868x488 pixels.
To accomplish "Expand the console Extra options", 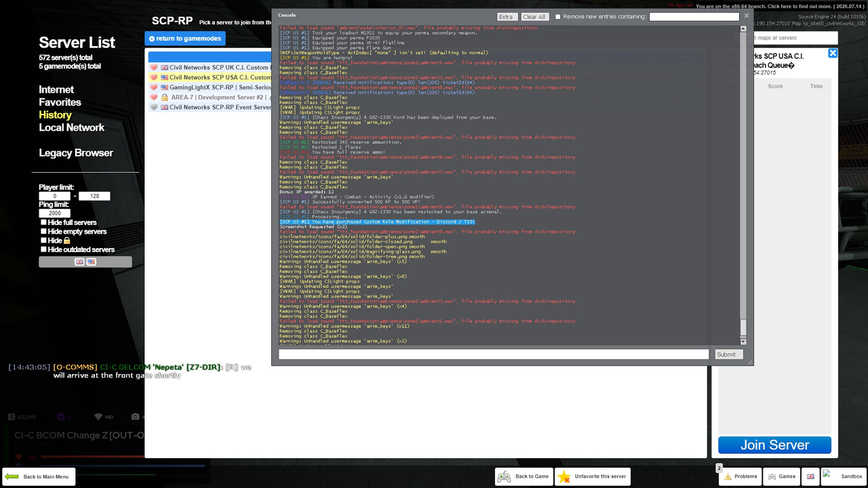I will pyautogui.click(x=507, y=17).
